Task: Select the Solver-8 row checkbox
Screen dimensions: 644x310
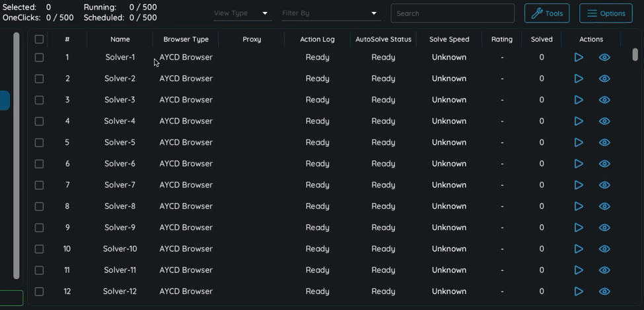Action: pyautogui.click(x=39, y=206)
